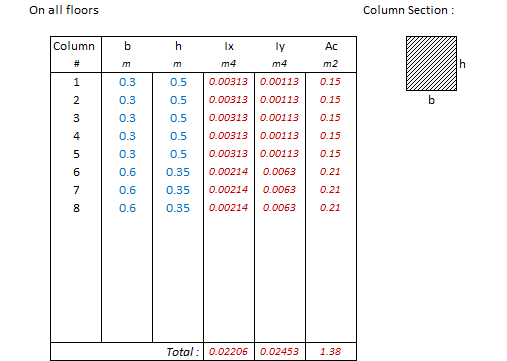Click the Ix total 0.02206 cell
This screenshot has height=361, width=507.
pyautogui.click(x=229, y=352)
